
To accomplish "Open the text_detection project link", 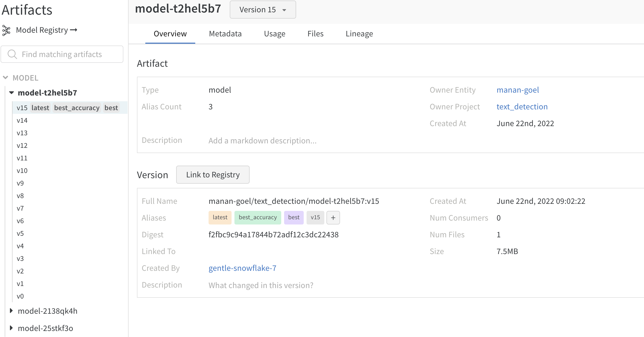I will click(522, 106).
